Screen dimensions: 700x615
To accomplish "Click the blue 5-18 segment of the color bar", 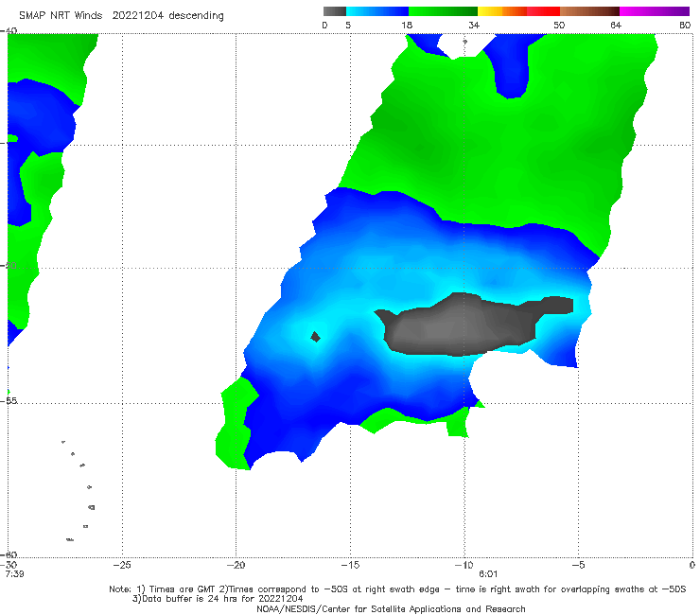I will tap(377, 11).
